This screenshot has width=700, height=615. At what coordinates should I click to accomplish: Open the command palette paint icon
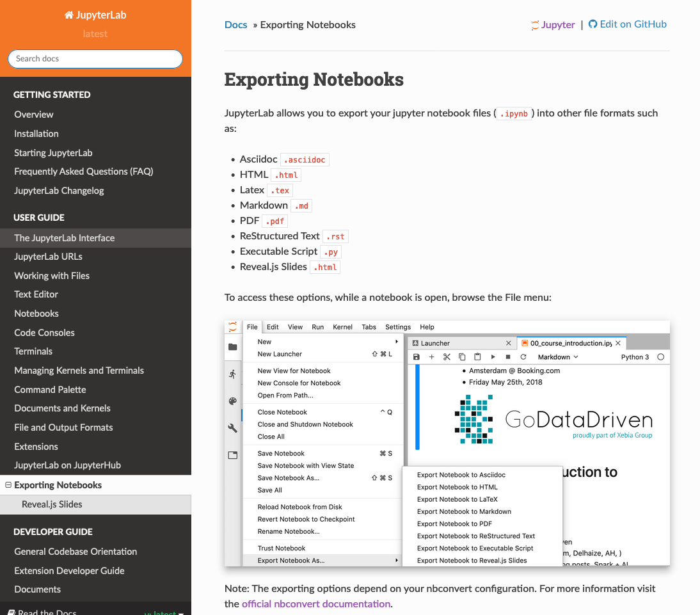pyautogui.click(x=233, y=401)
